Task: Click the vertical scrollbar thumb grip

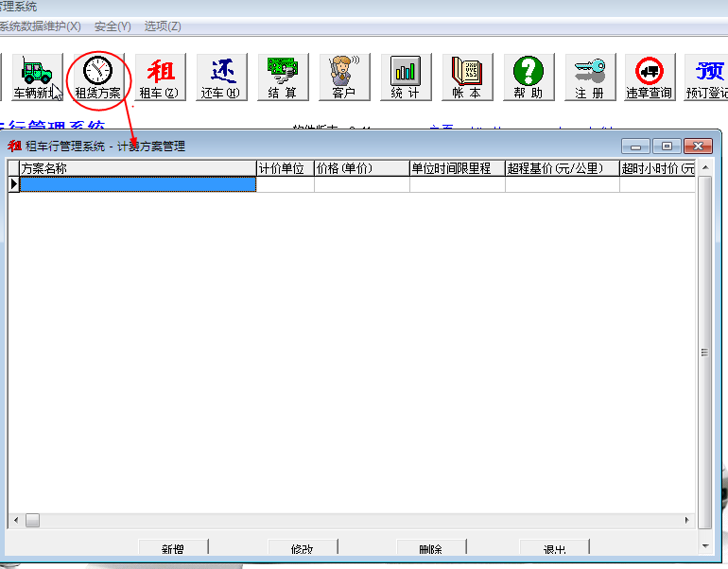Action: pos(704,353)
